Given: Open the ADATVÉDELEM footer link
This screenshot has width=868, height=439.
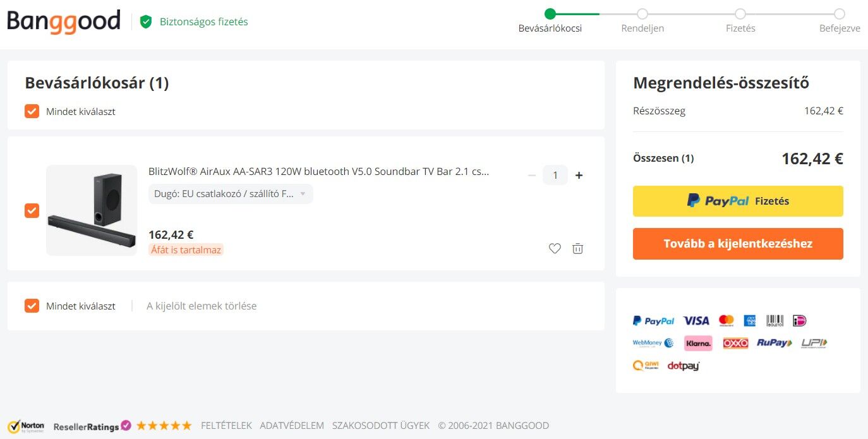Looking at the screenshot, I should pyautogui.click(x=292, y=426).
